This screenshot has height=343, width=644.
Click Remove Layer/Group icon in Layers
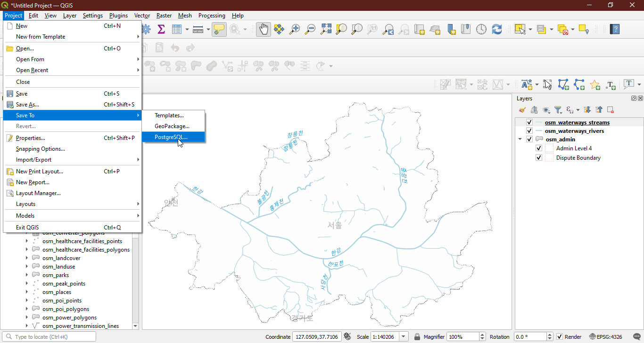click(x=610, y=110)
